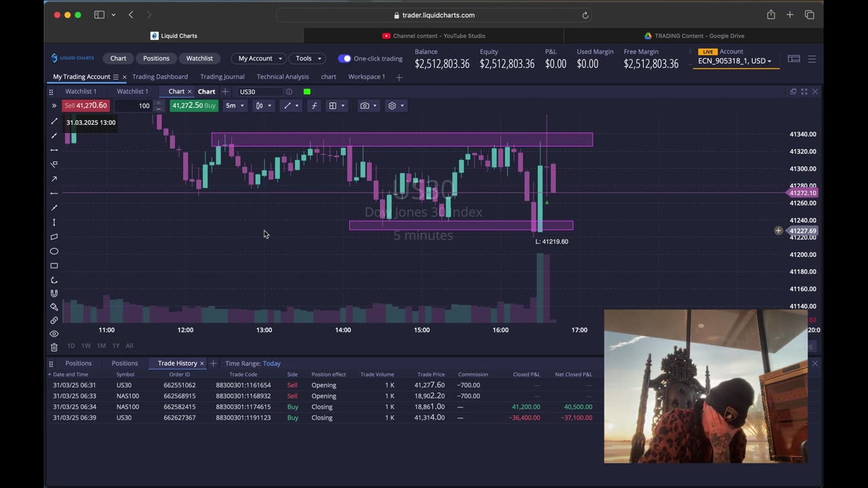Toggle One-click trading switch
The image size is (868, 488).
click(344, 58)
